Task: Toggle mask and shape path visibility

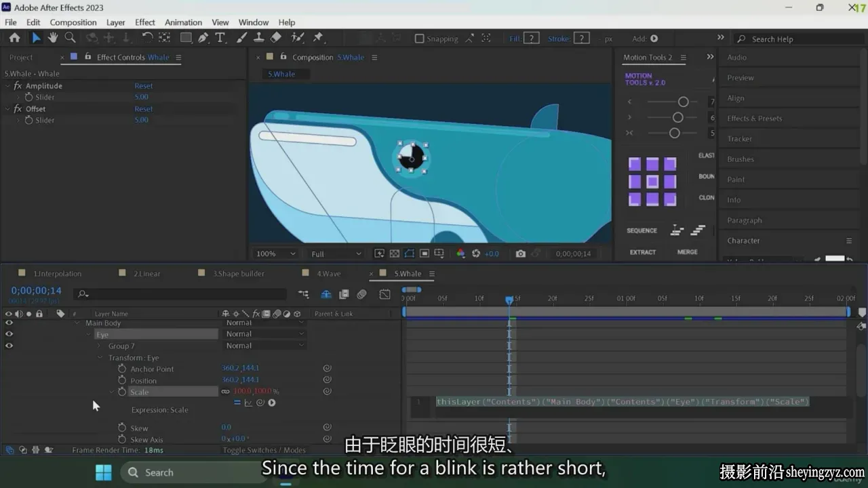Action: coord(410,253)
